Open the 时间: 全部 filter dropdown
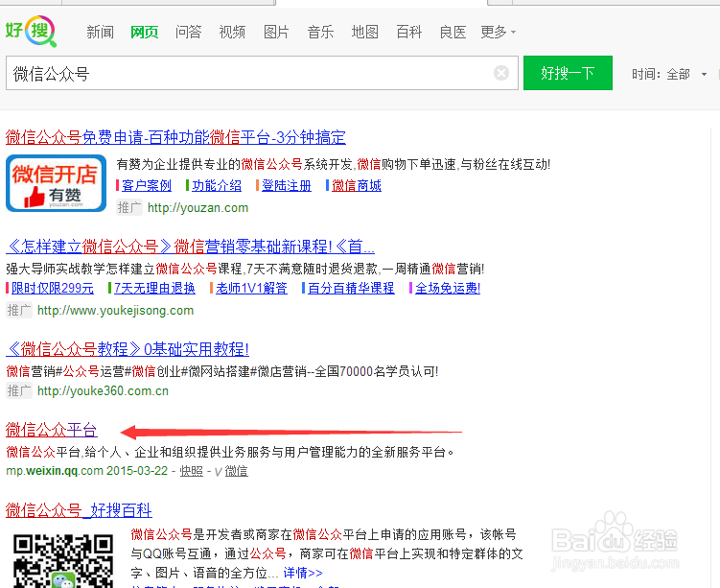The height and width of the screenshot is (588, 720). (669, 74)
